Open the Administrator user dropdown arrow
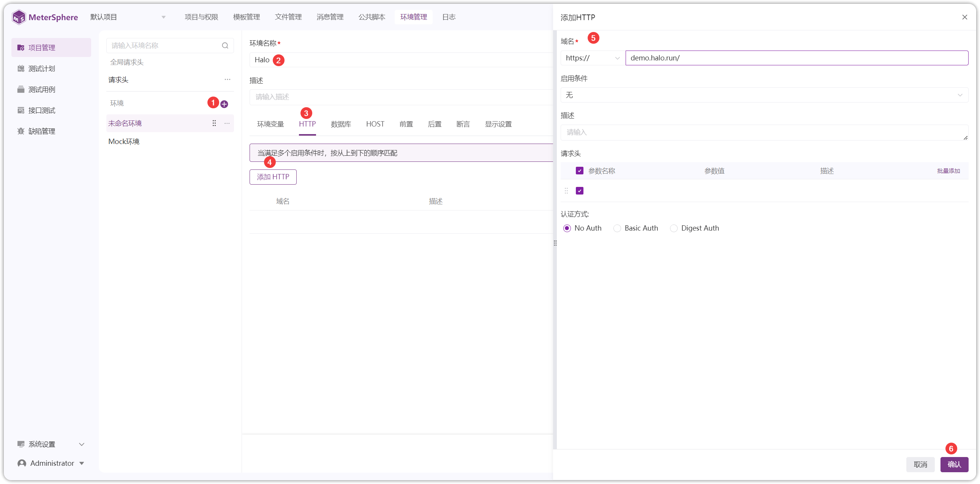The image size is (980, 484). [x=82, y=463]
